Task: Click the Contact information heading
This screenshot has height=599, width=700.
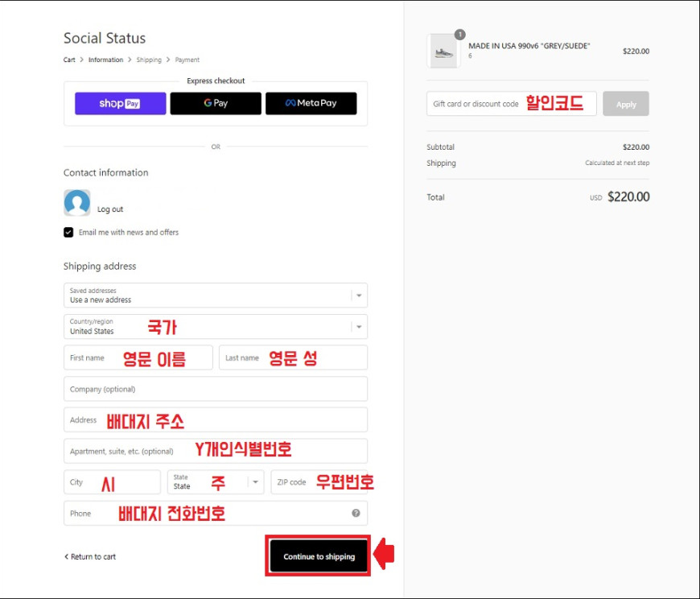Action: click(105, 173)
